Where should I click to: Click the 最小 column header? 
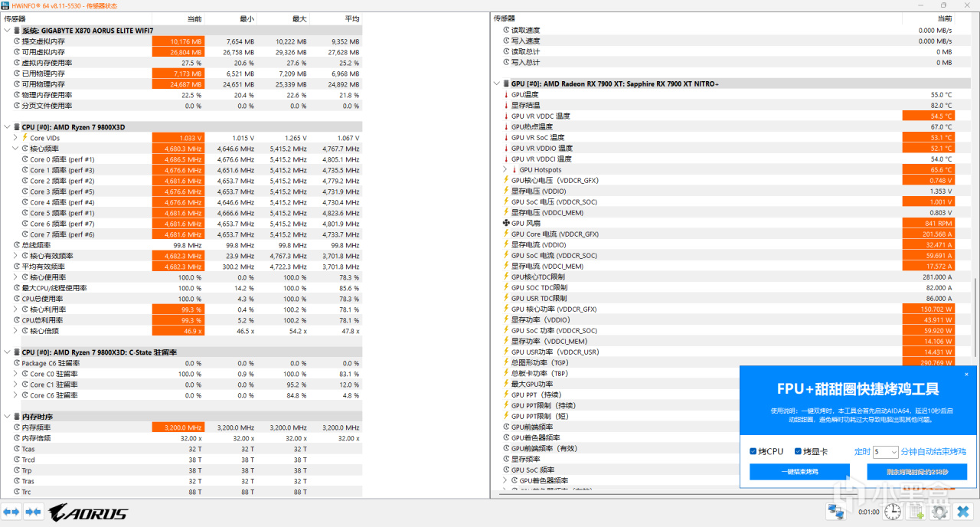[x=230, y=18]
